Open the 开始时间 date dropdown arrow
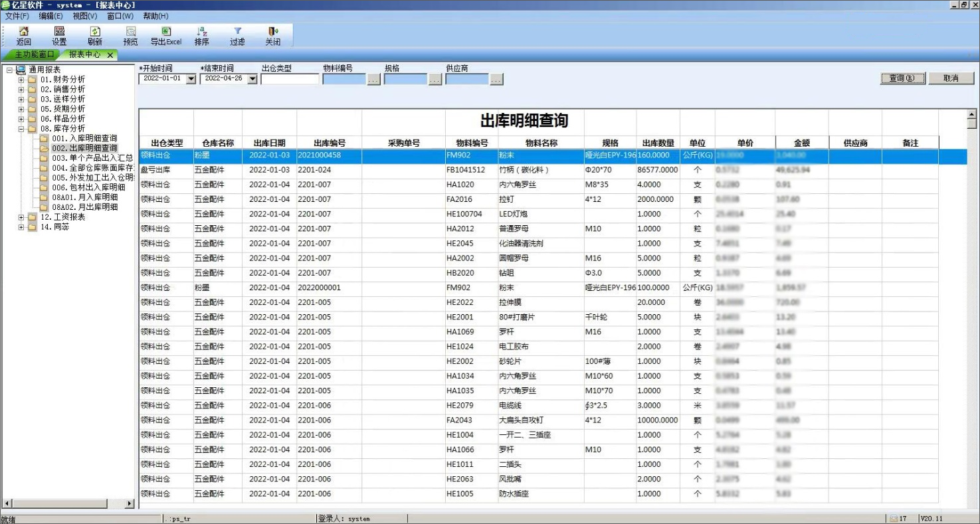The image size is (980, 524). 191,79
